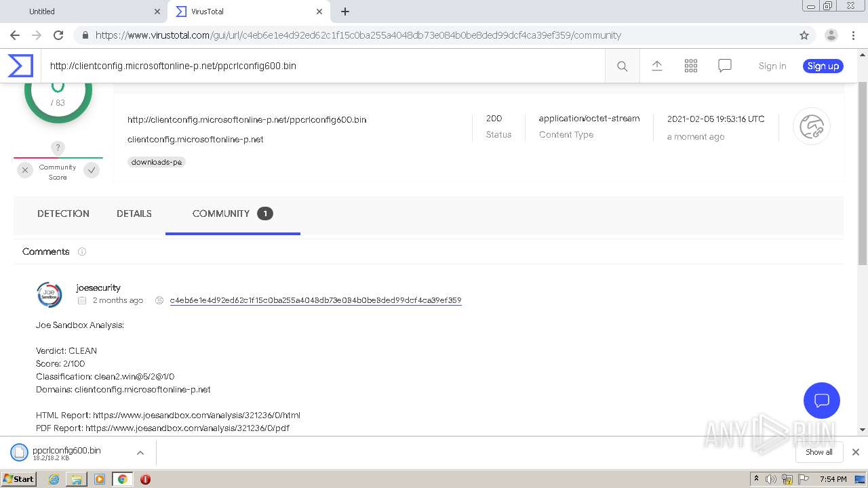Click the floating blue chat button
Viewport: 868px width, 488px height.
tap(822, 400)
